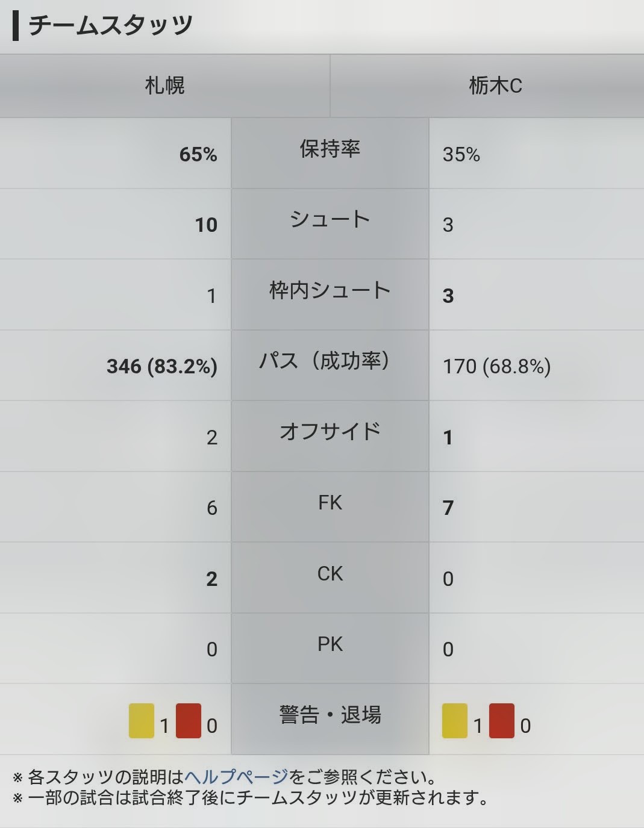Click the PK stat label
The image size is (644, 828).
pos(330,644)
